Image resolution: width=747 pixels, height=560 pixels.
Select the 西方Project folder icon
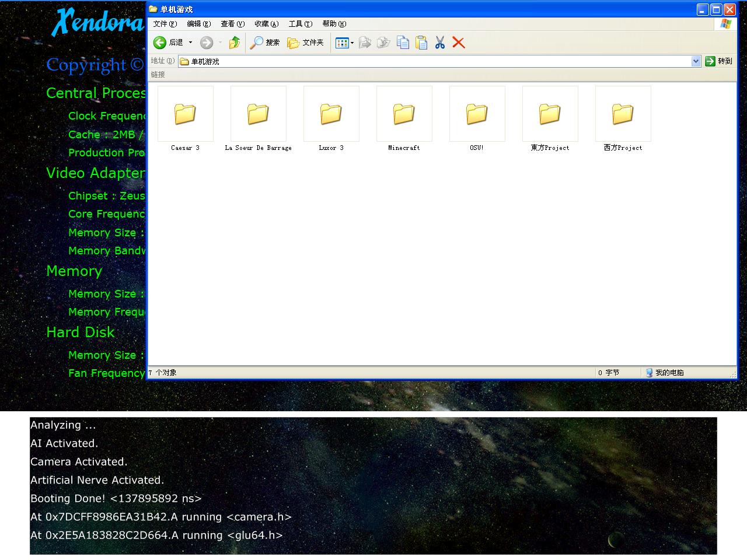[x=623, y=114]
